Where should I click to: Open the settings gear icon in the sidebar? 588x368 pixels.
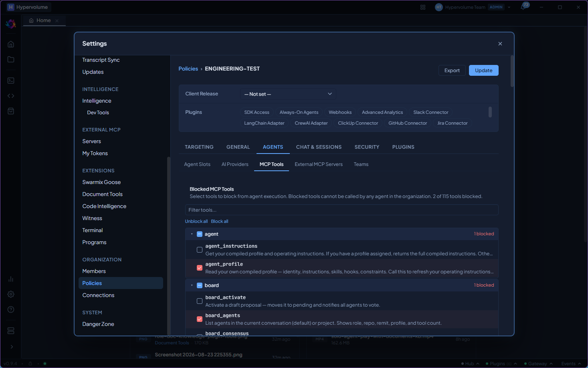11,294
